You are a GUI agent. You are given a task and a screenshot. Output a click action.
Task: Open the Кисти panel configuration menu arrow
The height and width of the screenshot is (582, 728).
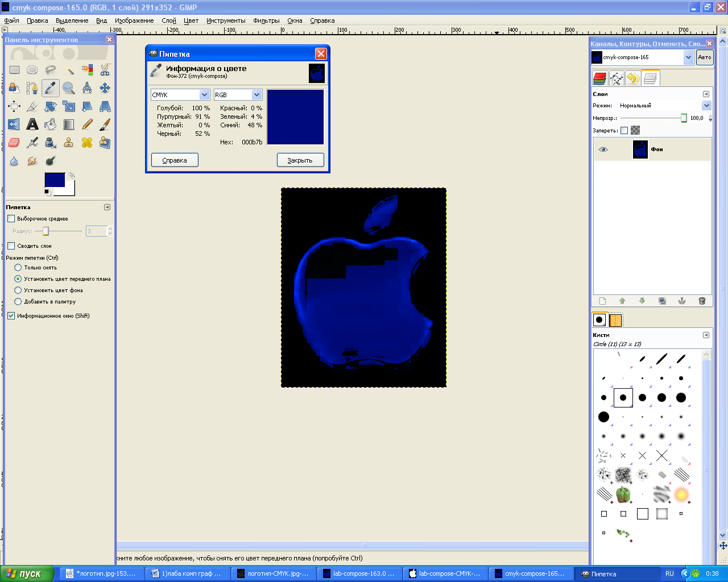[x=706, y=335]
